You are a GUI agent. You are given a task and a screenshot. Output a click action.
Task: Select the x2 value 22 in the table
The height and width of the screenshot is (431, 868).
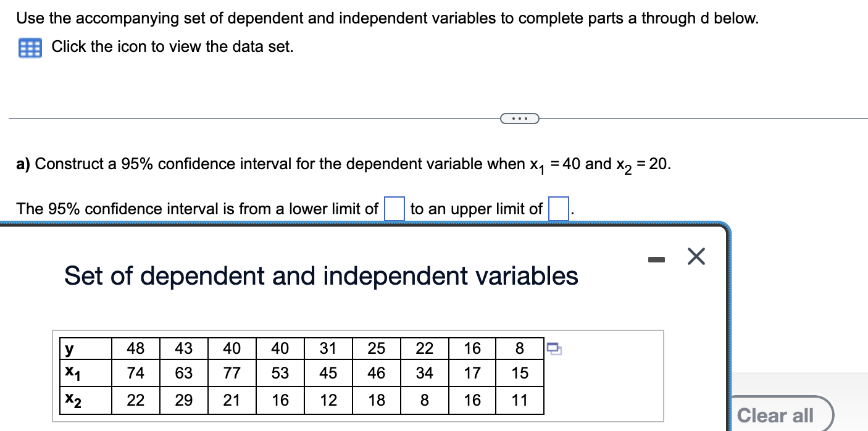135,400
